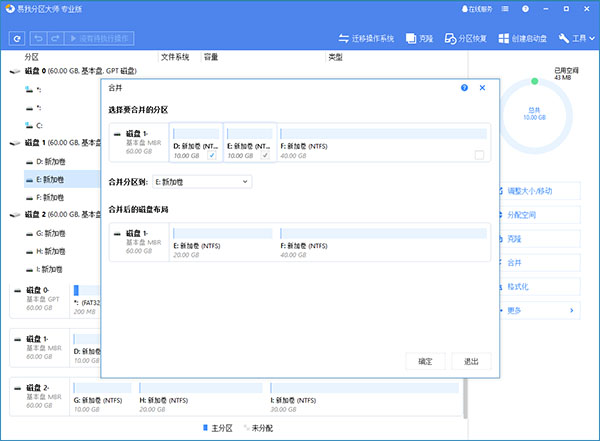Click the used space donut chart

pos(534,114)
